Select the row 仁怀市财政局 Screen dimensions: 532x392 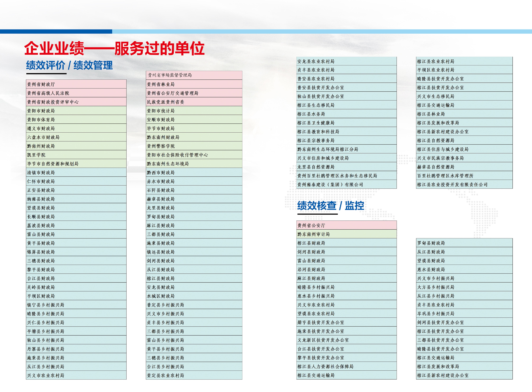click(76, 181)
